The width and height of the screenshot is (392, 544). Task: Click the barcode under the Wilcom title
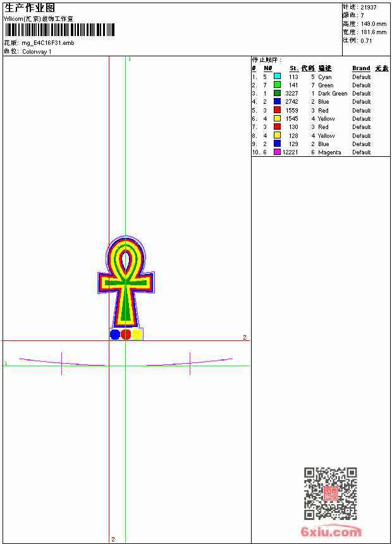(59, 30)
